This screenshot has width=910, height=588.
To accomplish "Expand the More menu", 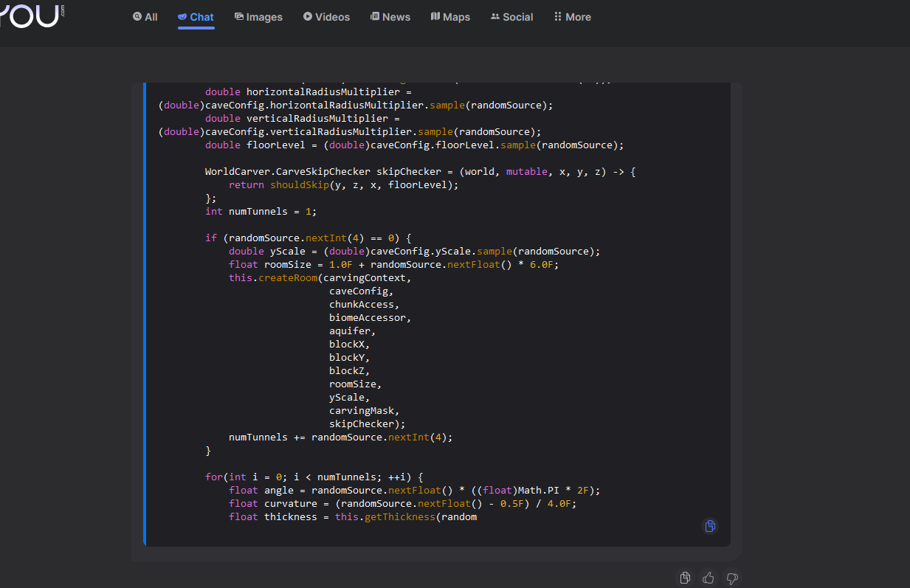I will pos(572,17).
